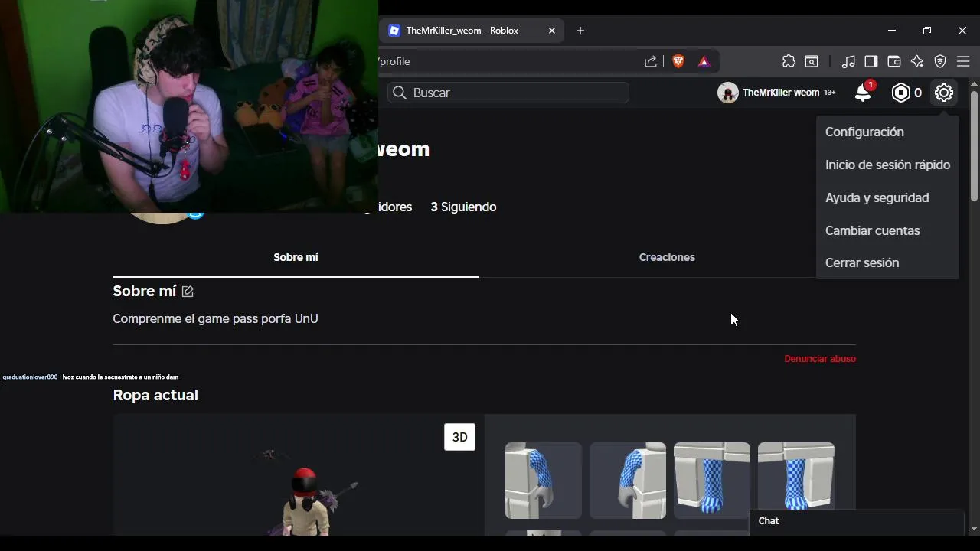Image resolution: width=980 pixels, height=551 pixels.
Task: Open the media control music note icon
Action: pos(848,61)
